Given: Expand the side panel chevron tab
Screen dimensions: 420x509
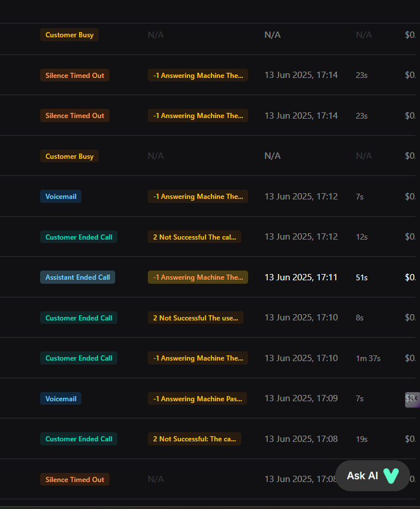Looking at the screenshot, I should [x=412, y=399].
